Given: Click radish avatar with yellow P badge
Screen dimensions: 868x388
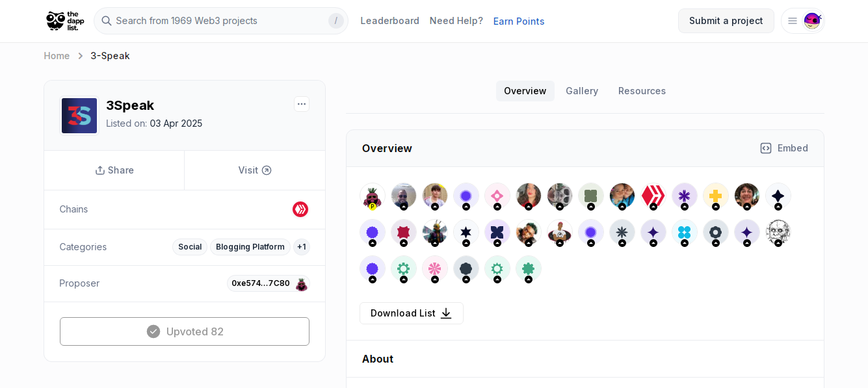Looking at the screenshot, I should pyautogui.click(x=373, y=196).
